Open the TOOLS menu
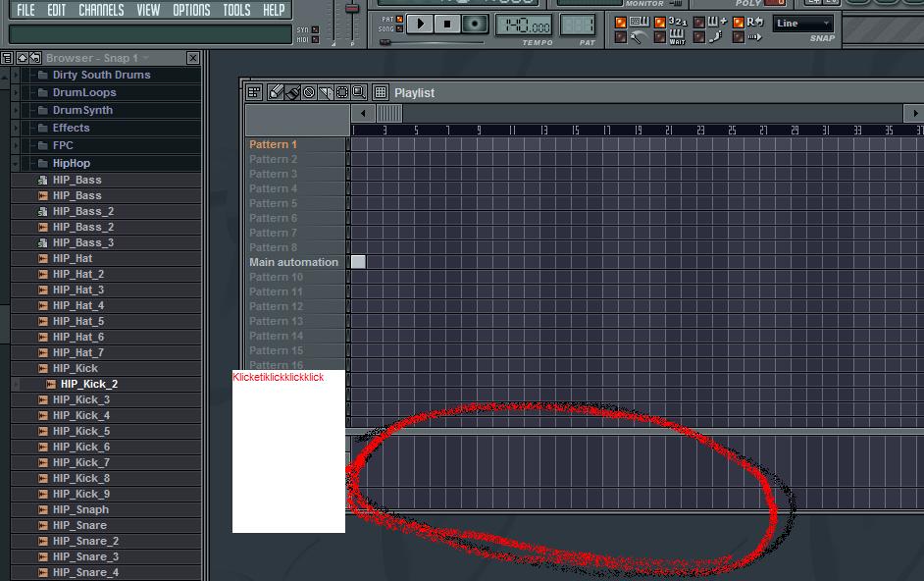924x581 pixels. (236, 10)
